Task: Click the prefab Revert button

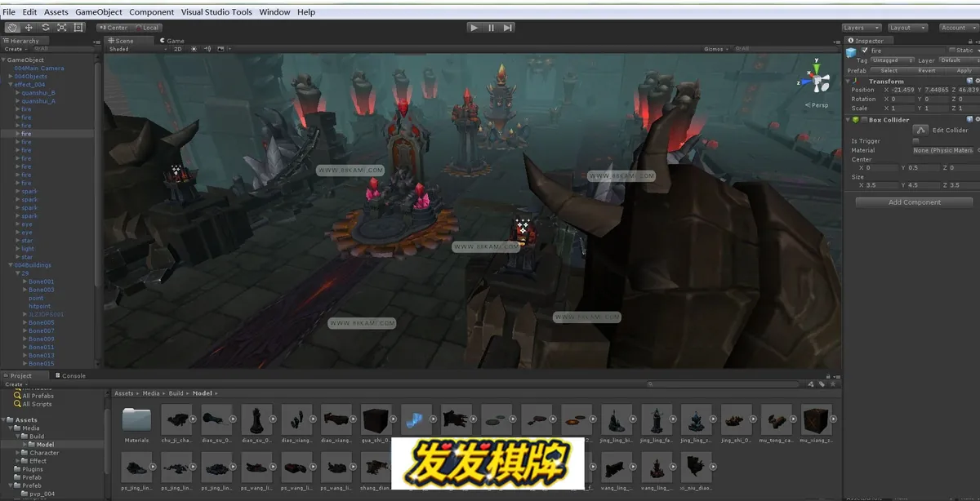Action: [x=927, y=70]
